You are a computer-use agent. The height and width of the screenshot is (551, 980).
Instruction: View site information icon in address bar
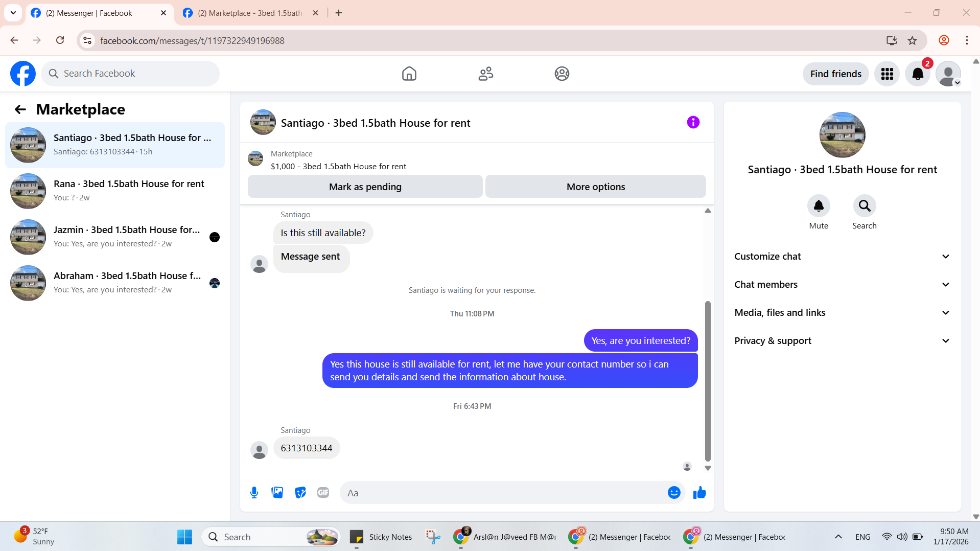87,40
